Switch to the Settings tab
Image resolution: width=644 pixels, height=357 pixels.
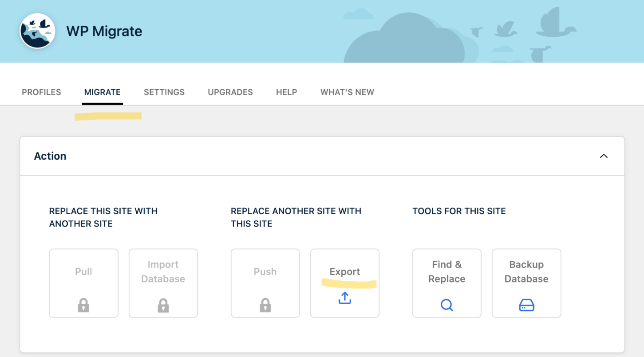164,92
